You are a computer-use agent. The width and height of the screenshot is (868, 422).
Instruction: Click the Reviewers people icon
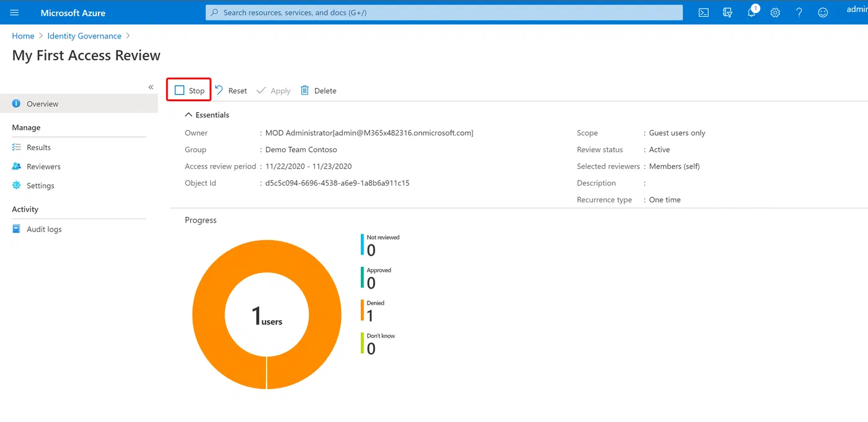point(16,166)
